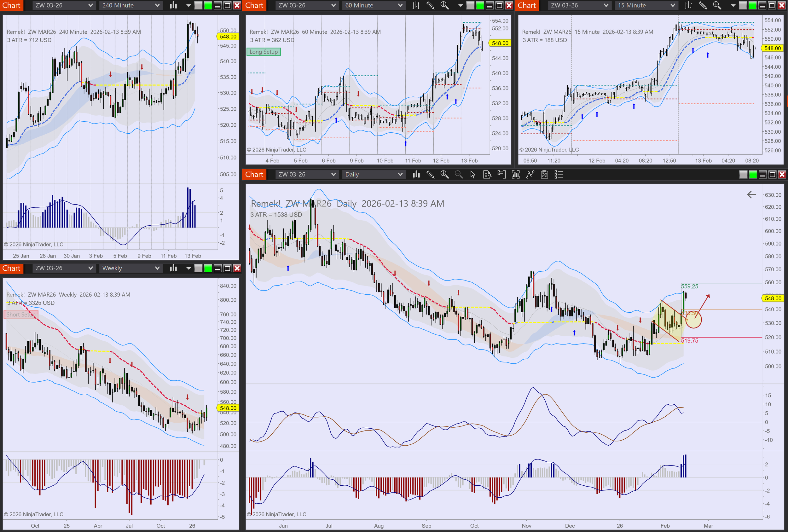Click the back arrow on Daily chart

pyautogui.click(x=751, y=195)
